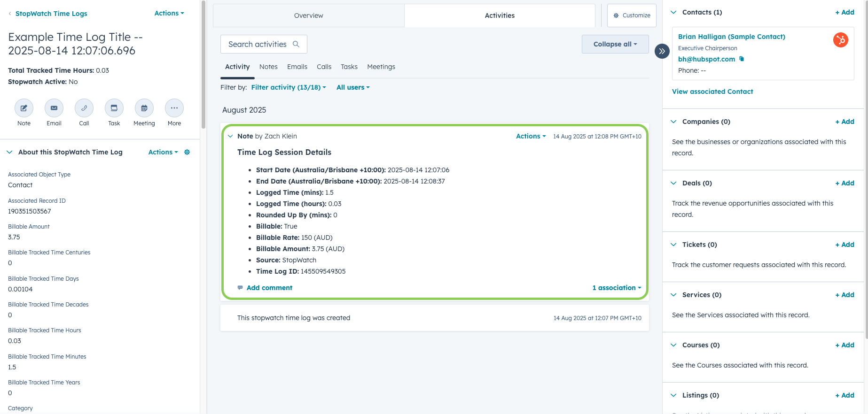This screenshot has width=868, height=414.
Task: Click the Billable Amount value 3.75
Action: 14,237
